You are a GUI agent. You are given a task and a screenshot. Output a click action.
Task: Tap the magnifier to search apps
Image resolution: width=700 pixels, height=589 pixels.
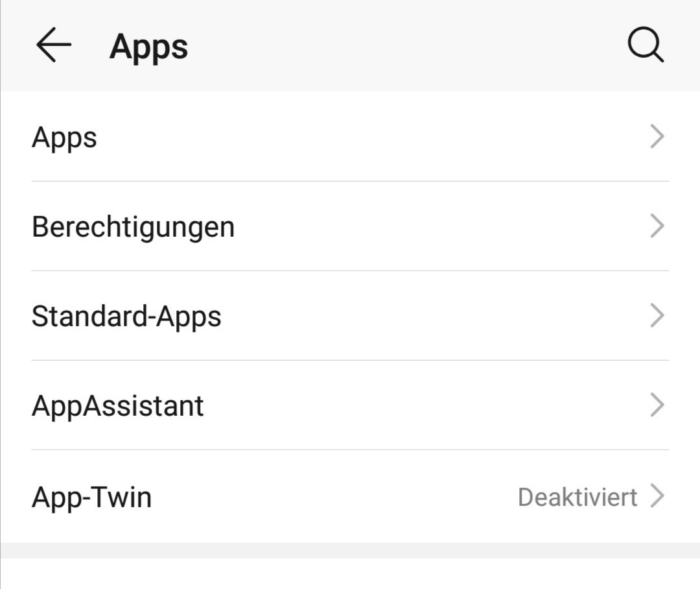click(x=644, y=45)
